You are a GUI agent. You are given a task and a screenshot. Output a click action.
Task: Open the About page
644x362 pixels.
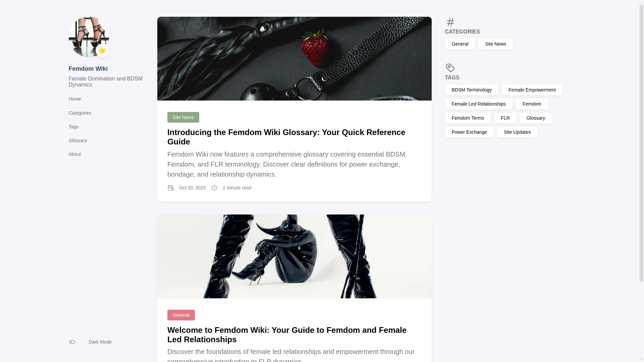pyautogui.click(x=74, y=154)
